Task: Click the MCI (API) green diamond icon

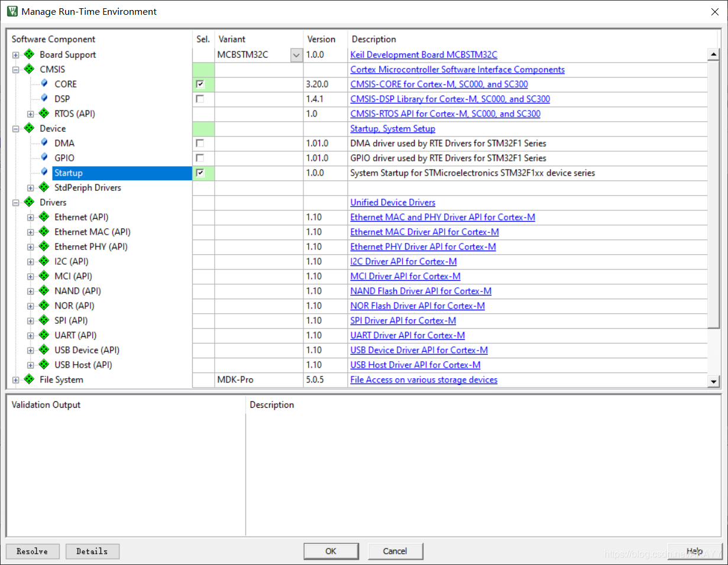Action: (x=44, y=276)
